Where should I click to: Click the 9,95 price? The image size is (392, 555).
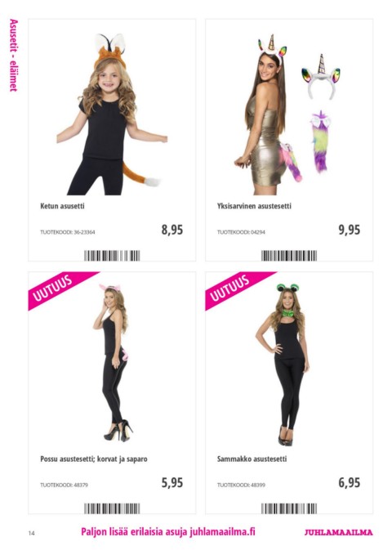click(350, 230)
